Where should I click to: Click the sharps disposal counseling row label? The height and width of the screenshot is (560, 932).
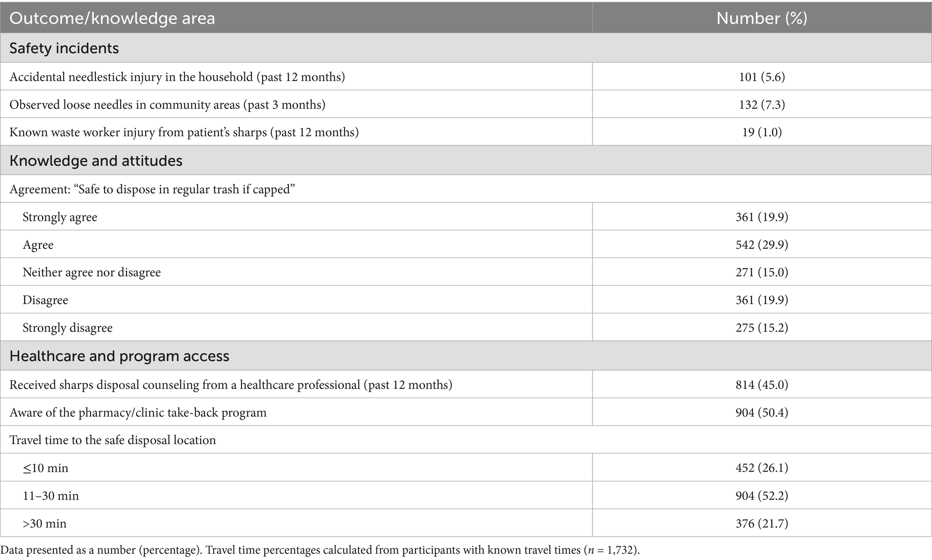pos(230,385)
